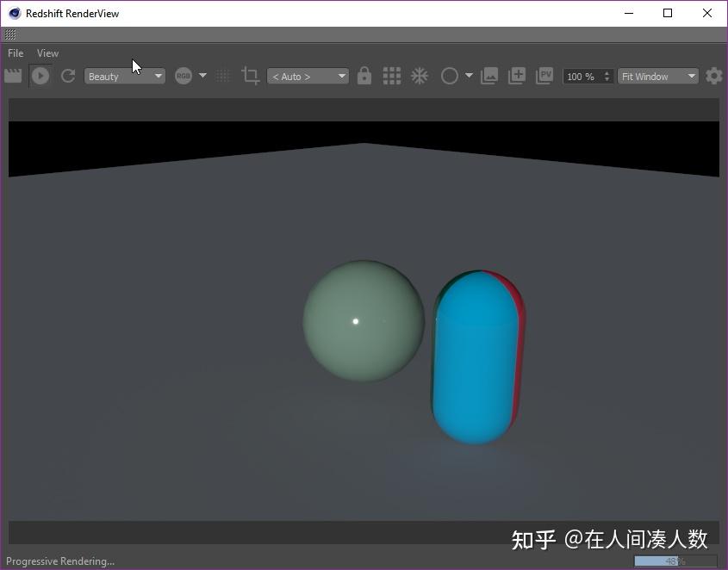The width and height of the screenshot is (728, 570).
Task: Open the snapshot film-strip icon
Action: click(13, 76)
